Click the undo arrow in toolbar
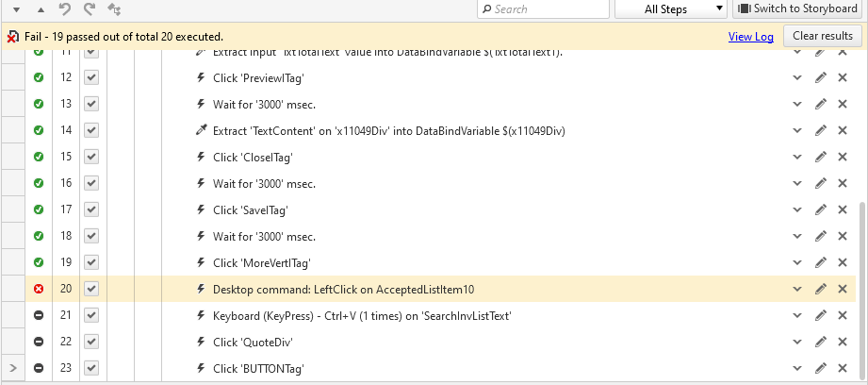868x385 pixels. tap(65, 9)
